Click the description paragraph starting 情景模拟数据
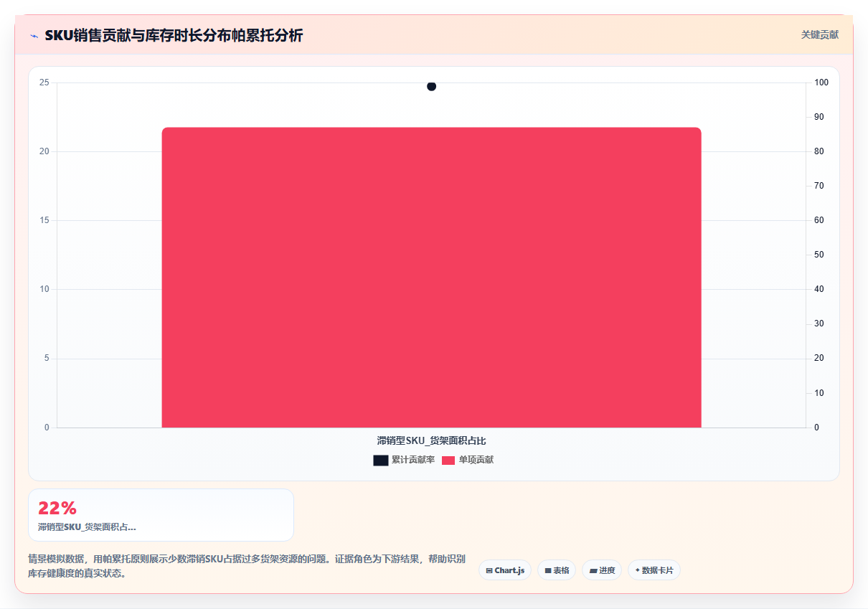Screen dimensions: 868x609 click(247, 566)
